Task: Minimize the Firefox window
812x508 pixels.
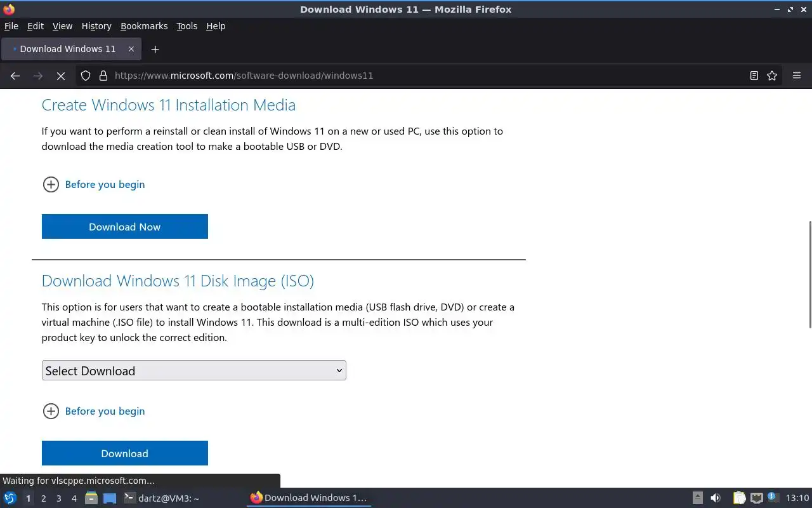Action: coord(777,9)
